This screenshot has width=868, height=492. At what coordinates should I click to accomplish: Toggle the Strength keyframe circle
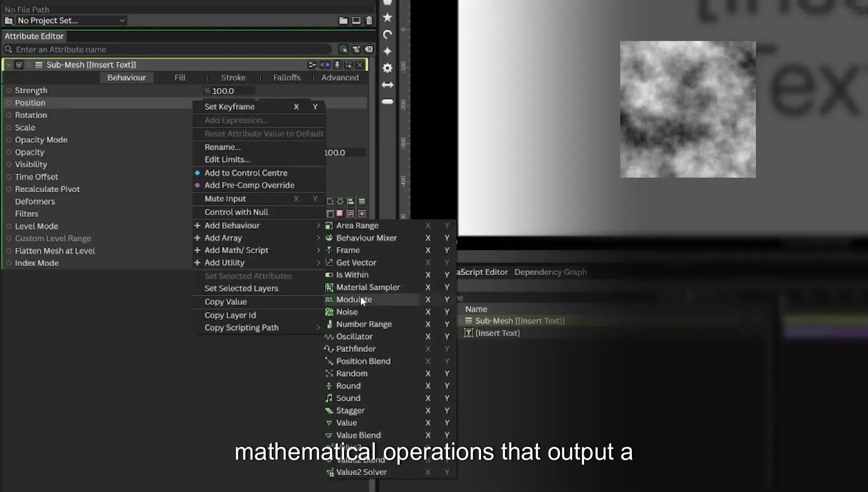tap(9, 90)
